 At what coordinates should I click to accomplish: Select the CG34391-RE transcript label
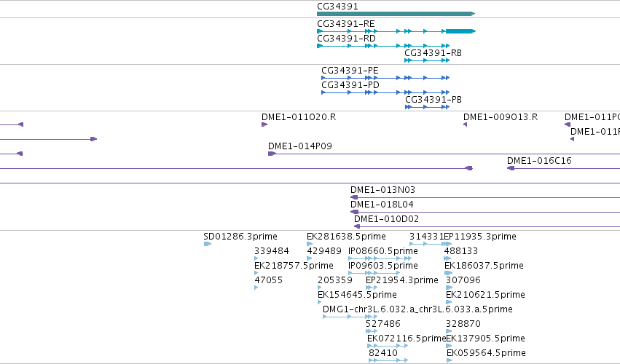pyautogui.click(x=346, y=24)
